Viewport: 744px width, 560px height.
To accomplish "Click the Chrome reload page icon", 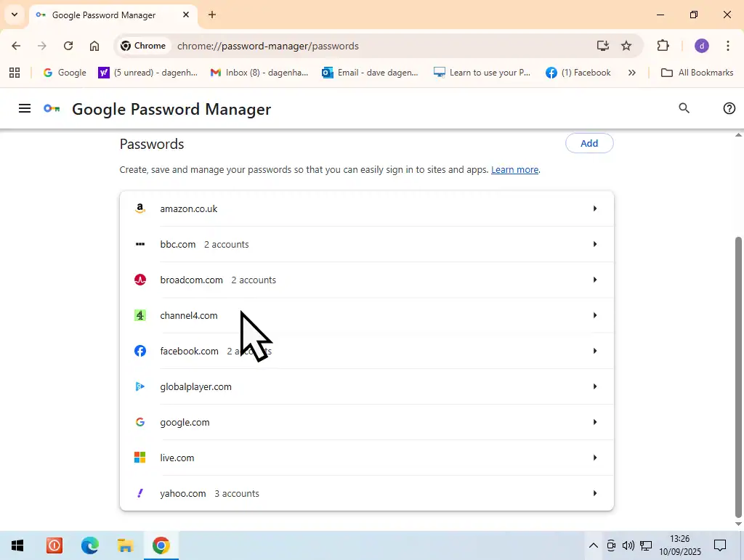I will coord(68,46).
